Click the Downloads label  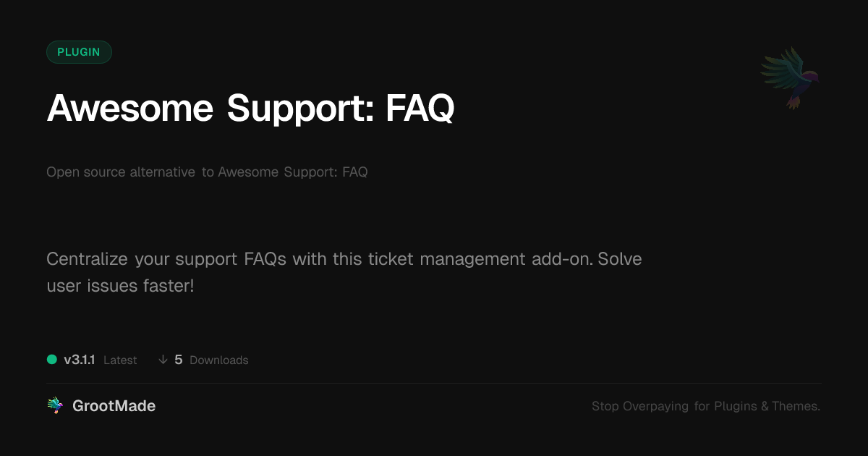click(218, 360)
